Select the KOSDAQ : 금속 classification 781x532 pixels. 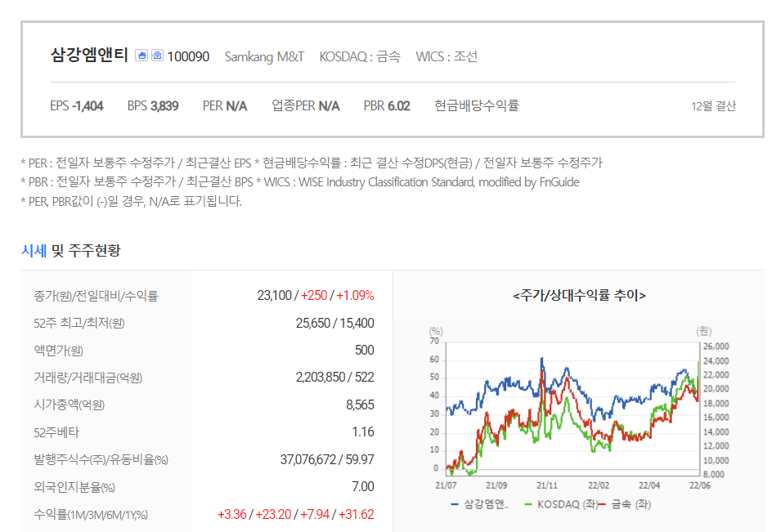[x=360, y=56]
